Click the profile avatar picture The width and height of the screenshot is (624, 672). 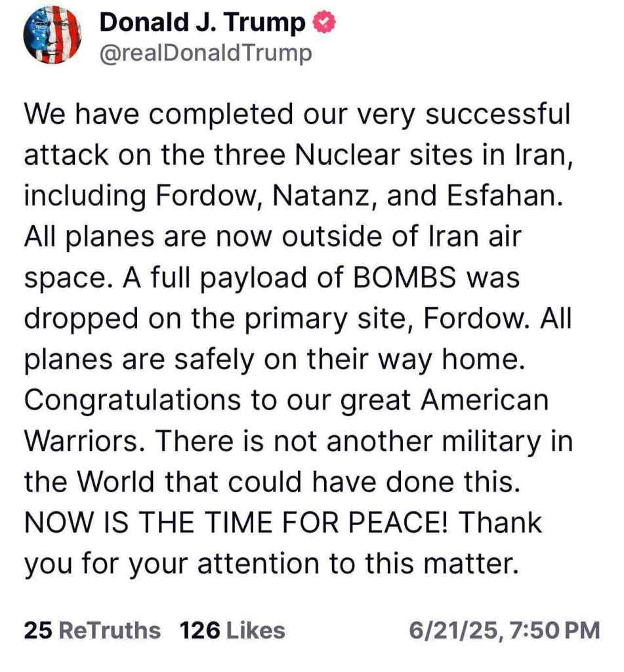pyautogui.click(x=51, y=36)
